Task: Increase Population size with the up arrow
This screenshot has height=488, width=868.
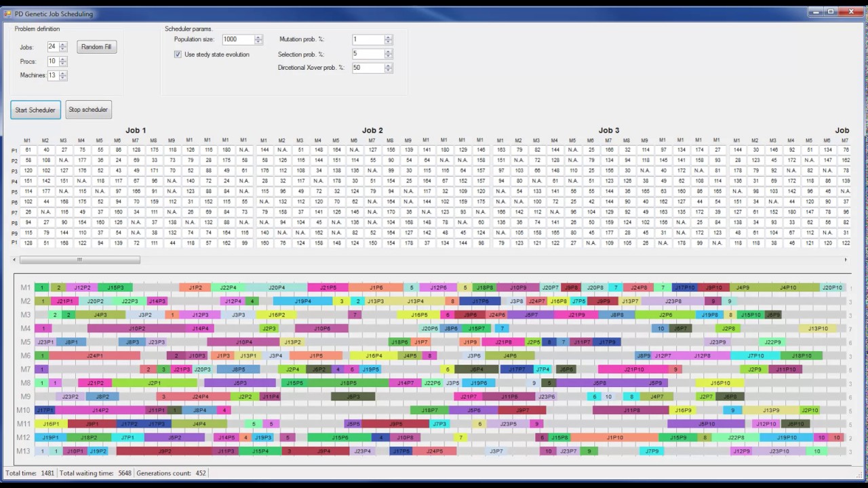Action: 258,37
